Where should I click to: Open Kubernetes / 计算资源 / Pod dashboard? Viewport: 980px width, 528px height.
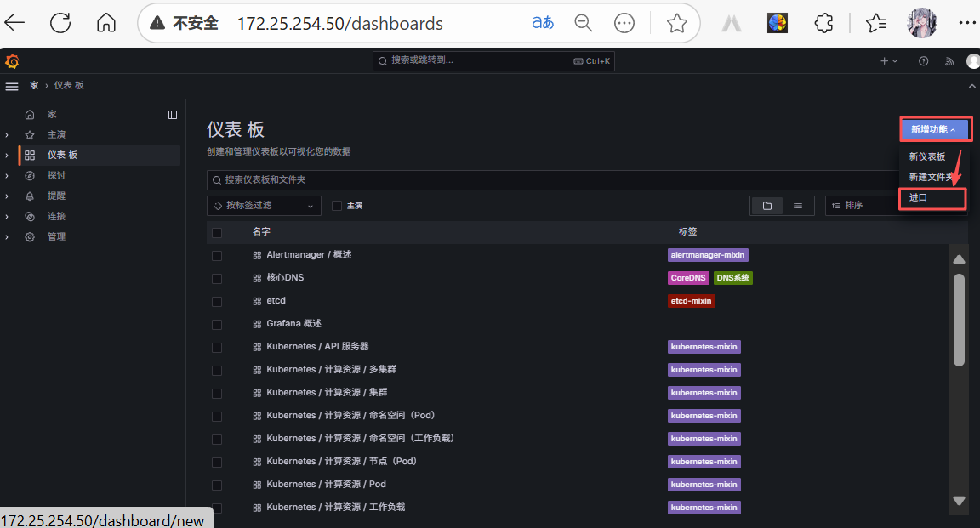[326, 485]
